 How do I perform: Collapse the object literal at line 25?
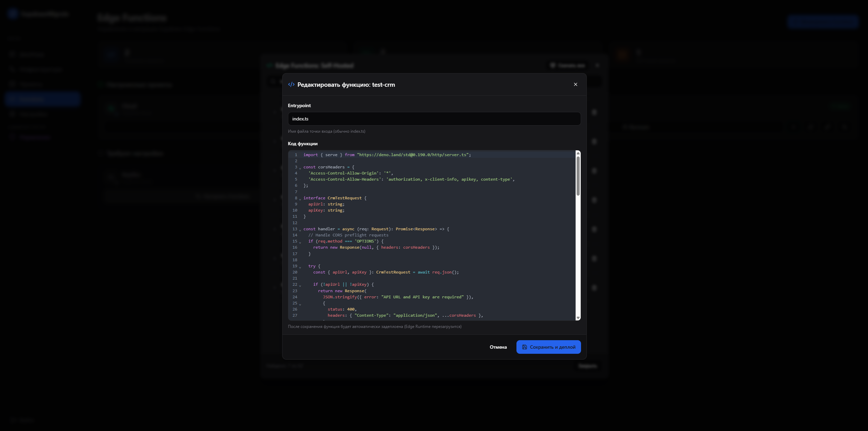point(300,304)
